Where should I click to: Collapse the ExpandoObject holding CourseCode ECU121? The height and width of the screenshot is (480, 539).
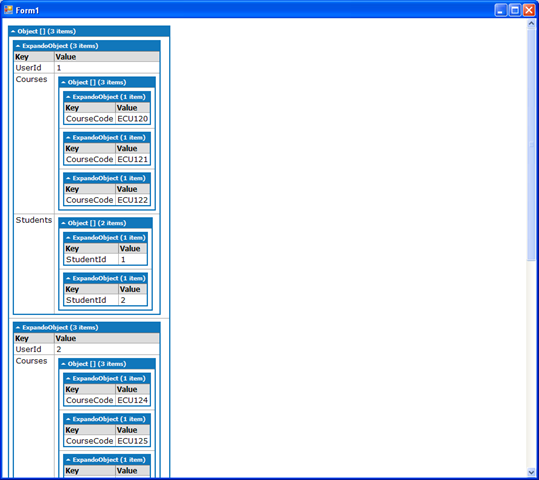pyautogui.click(x=107, y=138)
